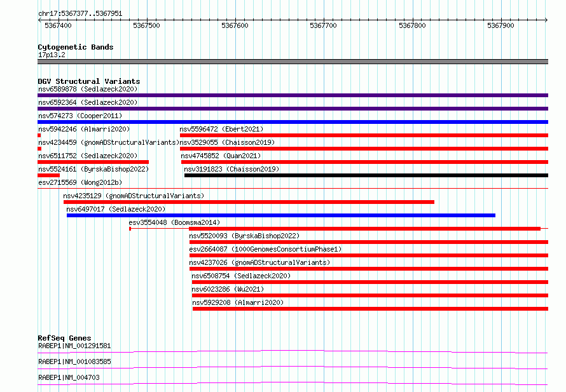Click ruler position 5367500
The image size is (566, 392).
pyautogui.click(x=146, y=25)
